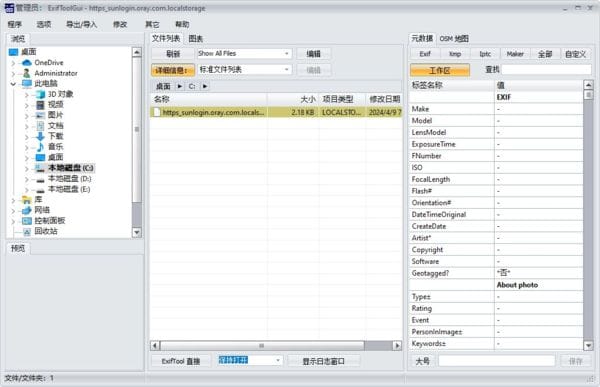
Task: Click the 本地磁盘 (E:) drive icon
Action: pos(40,189)
